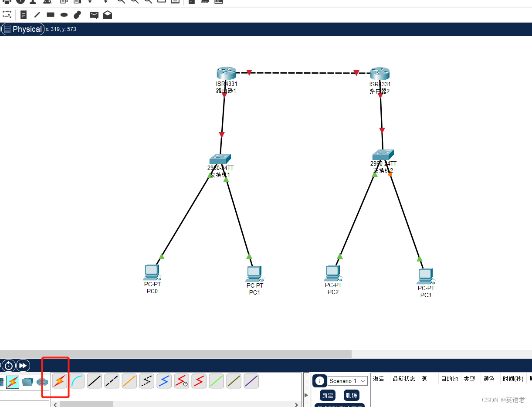Viewport: 532px width, 407px height.
Task: Choose the cyan Console cable
Action: (77, 381)
